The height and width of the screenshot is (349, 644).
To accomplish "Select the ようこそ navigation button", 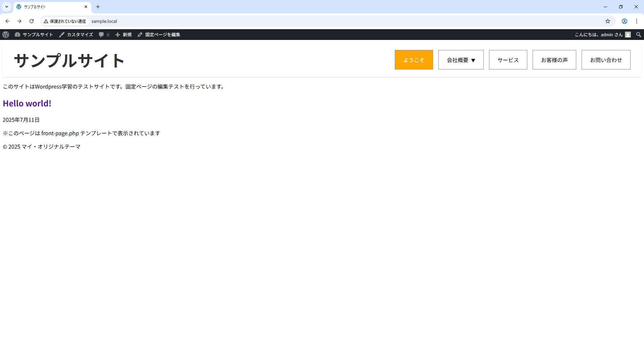I will coord(414,60).
